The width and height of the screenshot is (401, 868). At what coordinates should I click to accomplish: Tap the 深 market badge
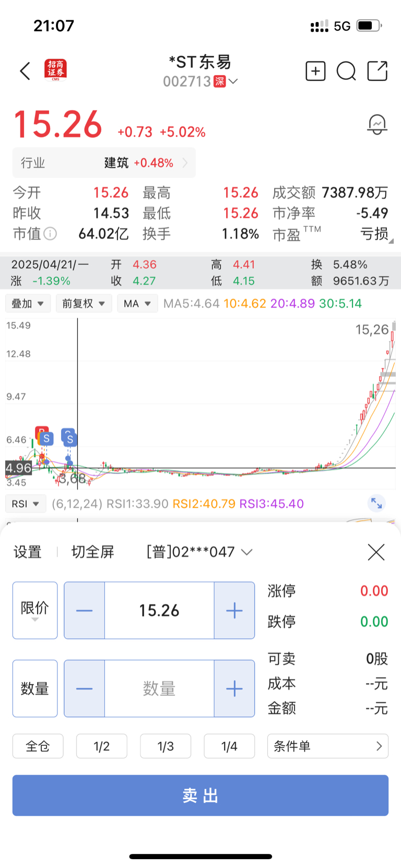[x=219, y=81]
